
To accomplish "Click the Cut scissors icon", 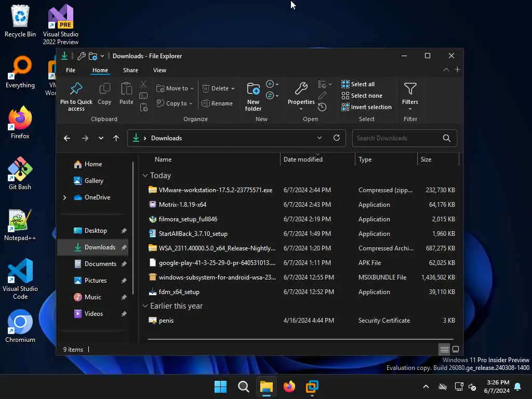I will [143, 84].
